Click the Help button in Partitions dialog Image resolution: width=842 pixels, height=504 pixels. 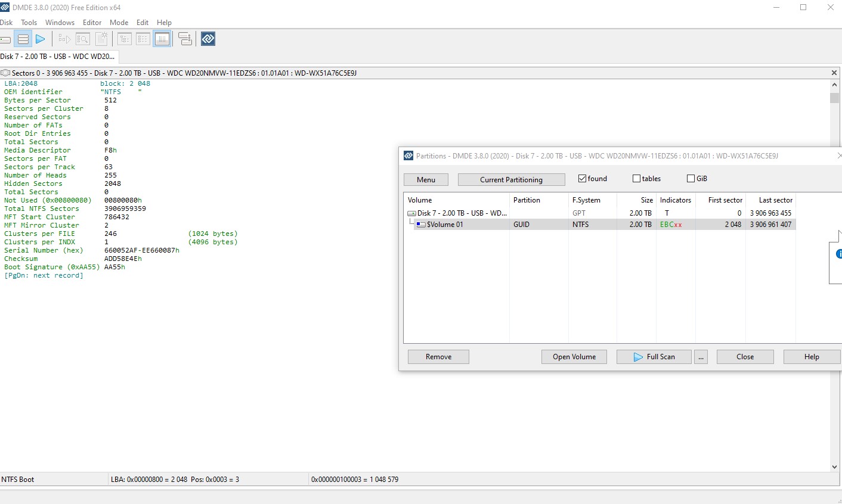812,357
